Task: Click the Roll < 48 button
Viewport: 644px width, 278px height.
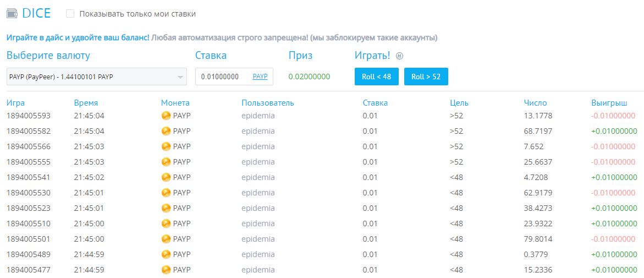Action: [377, 77]
